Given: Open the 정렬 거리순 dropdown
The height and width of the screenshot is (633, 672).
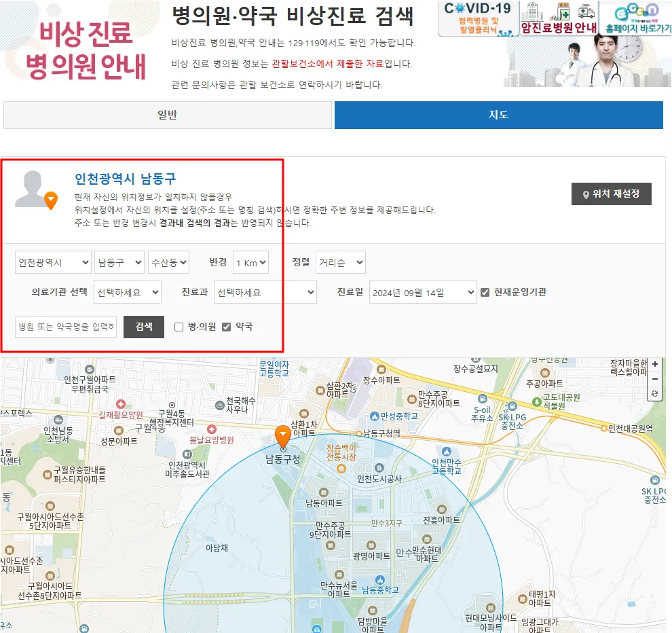Looking at the screenshot, I should pos(341,262).
